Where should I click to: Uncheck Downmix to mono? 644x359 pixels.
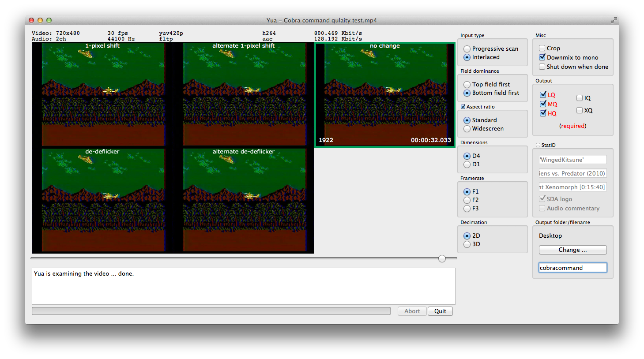pyautogui.click(x=542, y=57)
